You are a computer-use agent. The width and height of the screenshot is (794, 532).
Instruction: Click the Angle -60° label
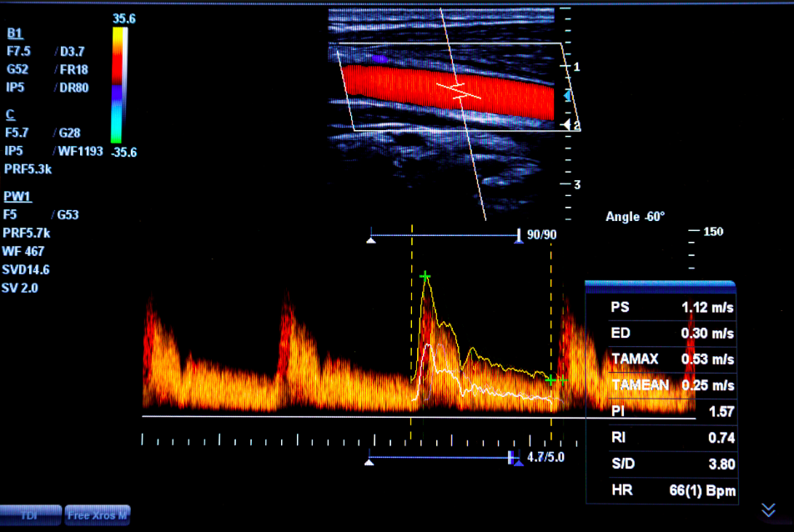tap(635, 217)
